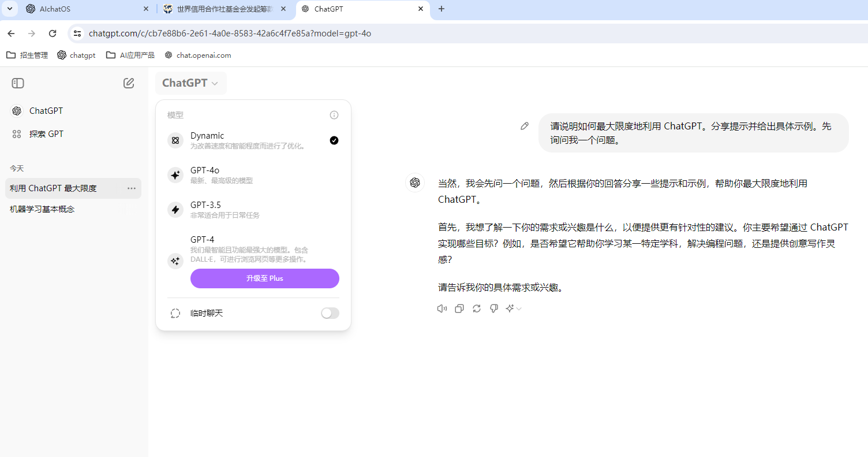The height and width of the screenshot is (457, 868).
Task: Go back to the previous page
Action: pos(11,34)
